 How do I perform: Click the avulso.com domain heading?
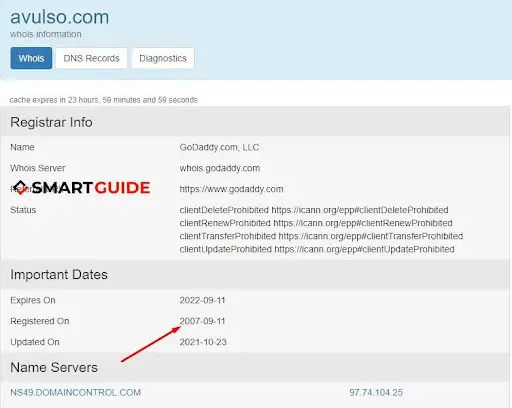point(60,17)
